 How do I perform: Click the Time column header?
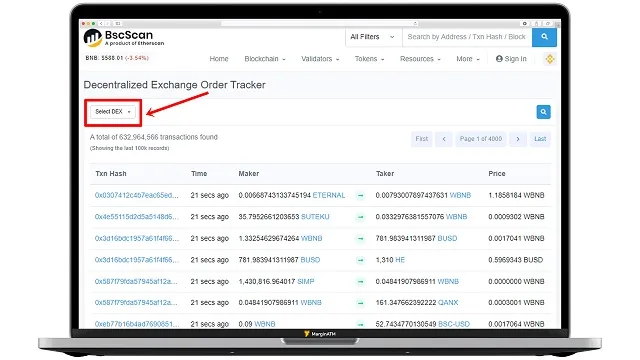(x=199, y=174)
